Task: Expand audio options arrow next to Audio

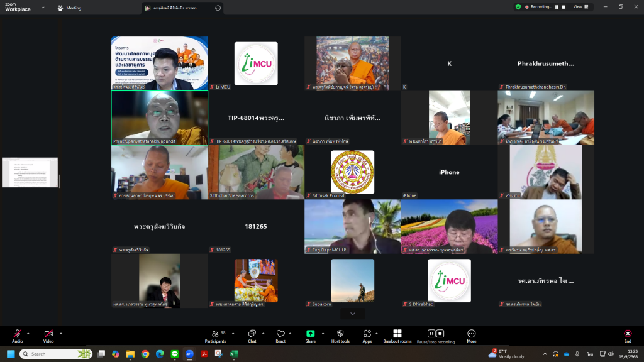Action: click(28, 334)
